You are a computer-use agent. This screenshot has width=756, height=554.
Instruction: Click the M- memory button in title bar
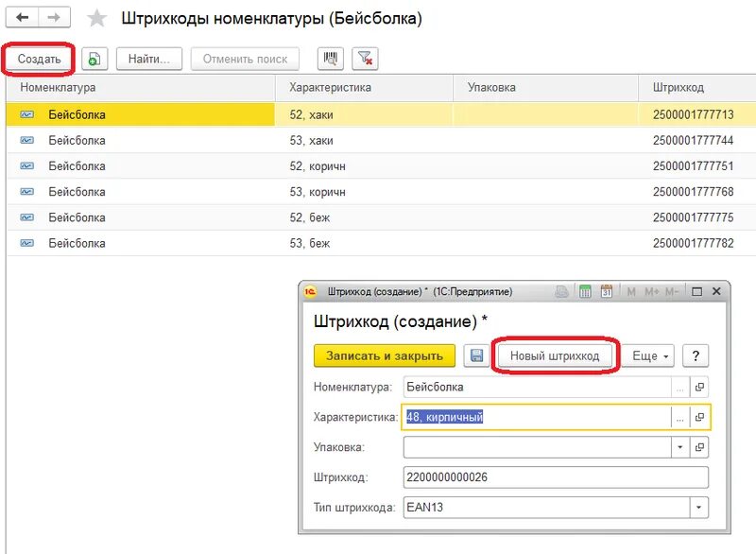pos(672,291)
